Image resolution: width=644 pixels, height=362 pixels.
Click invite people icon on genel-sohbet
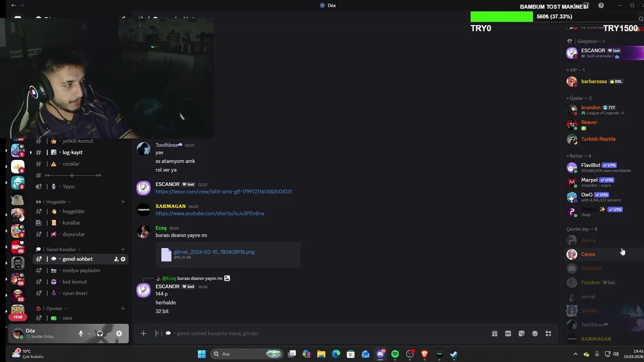click(x=116, y=259)
